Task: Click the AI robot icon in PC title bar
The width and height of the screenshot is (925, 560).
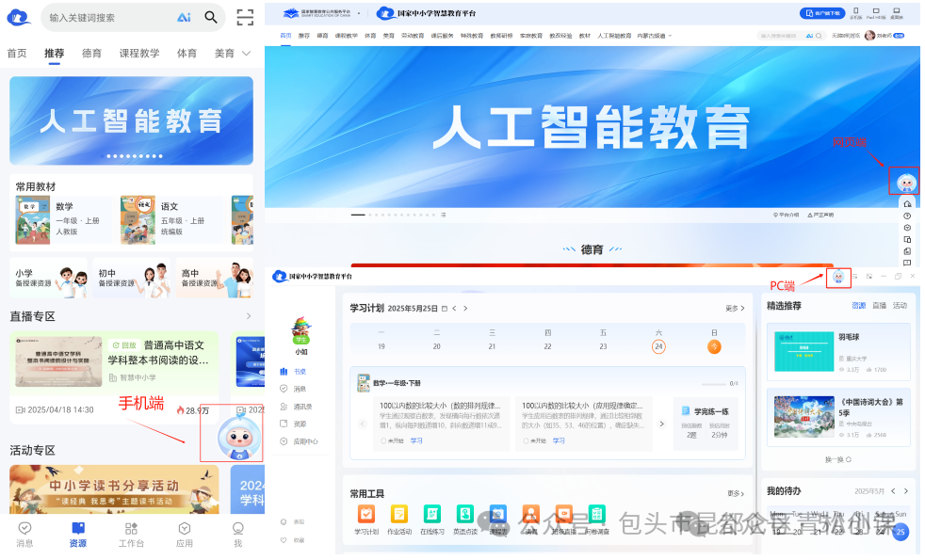Action: pos(837,277)
